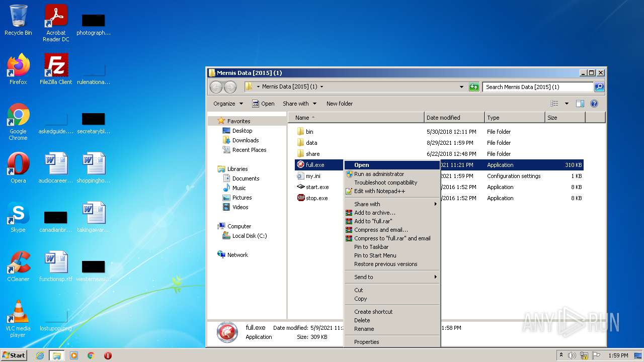644x362 pixels.
Task: Open Google Chrome desktop shortcut
Action: pos(18,122)
